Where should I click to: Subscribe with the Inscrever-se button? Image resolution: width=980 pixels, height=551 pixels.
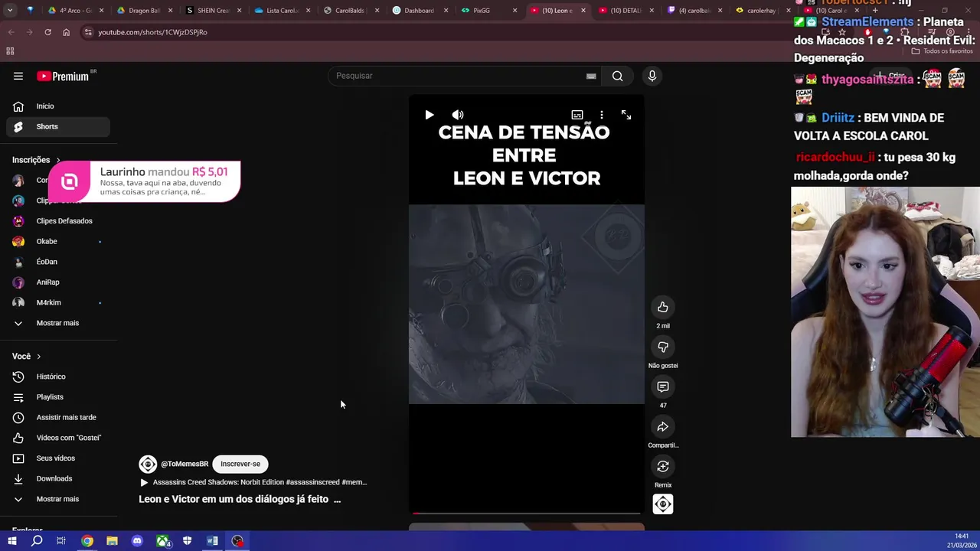(x=240, y=464)
